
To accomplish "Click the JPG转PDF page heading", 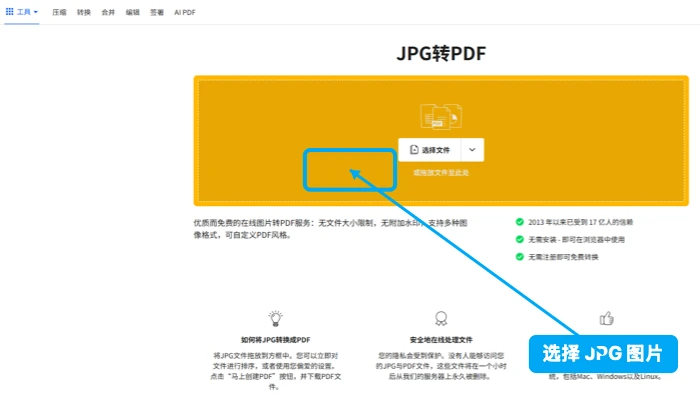I will coord(441,54).
